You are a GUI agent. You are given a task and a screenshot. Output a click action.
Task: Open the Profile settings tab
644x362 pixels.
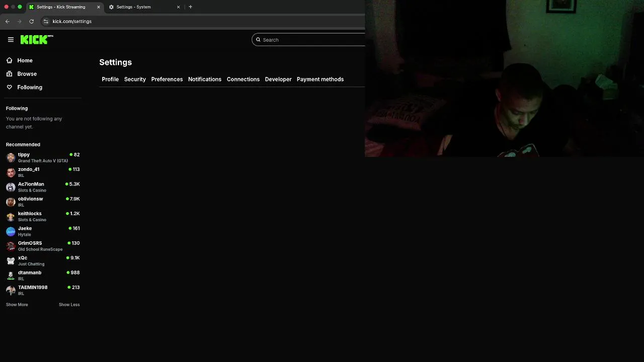tap(110, 79)
